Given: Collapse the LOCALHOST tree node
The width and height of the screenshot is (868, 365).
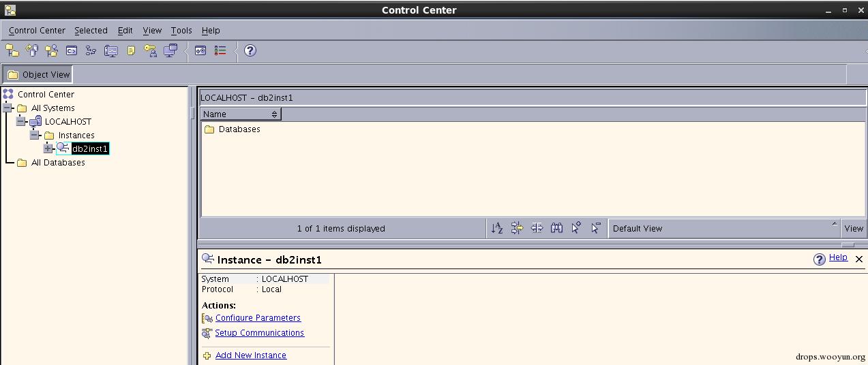Looking at the screenshot, I should click(x=20, y=121).
